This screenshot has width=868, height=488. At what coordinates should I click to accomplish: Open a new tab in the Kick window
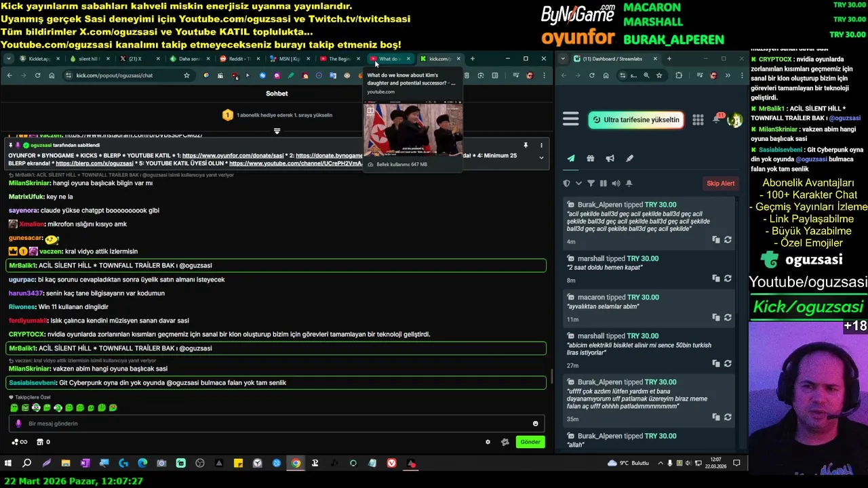point(473,59)
